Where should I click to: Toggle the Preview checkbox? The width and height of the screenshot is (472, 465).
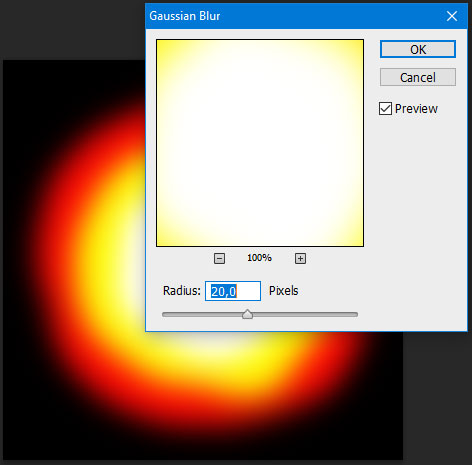coord(385,109)
